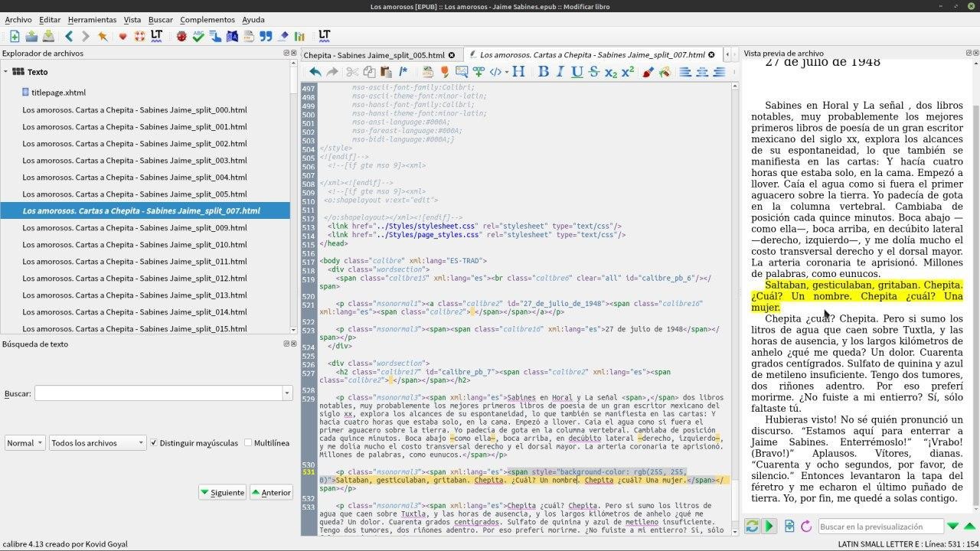Open the 'Todos los archivos' dropdown
Screen dimensions: 980x551
[x=97, y=443]
